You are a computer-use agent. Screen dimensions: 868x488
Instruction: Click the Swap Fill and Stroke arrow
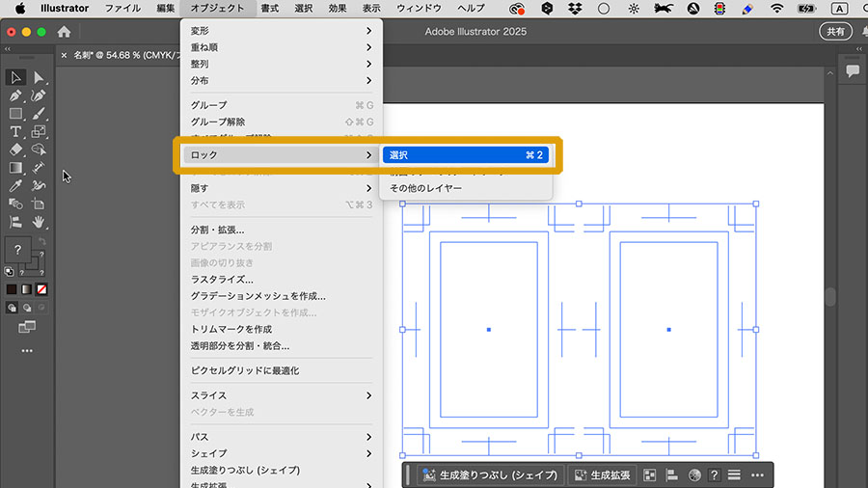(42, 242)
